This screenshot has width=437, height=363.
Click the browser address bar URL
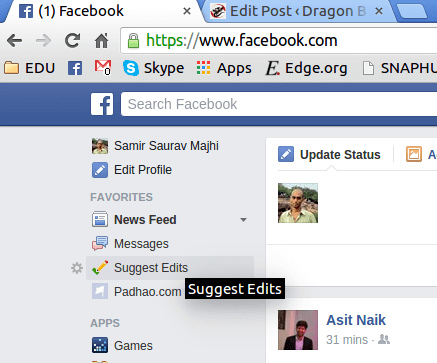(242, 41)
